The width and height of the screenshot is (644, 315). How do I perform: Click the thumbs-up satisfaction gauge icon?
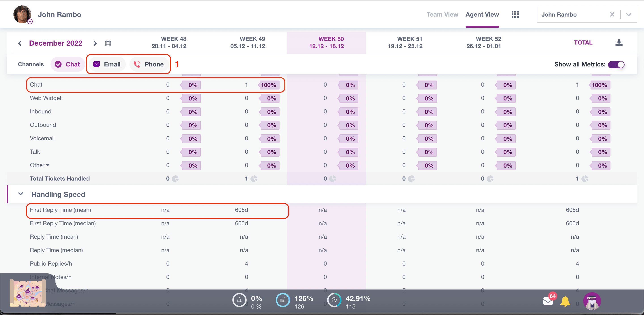[239, 300]
